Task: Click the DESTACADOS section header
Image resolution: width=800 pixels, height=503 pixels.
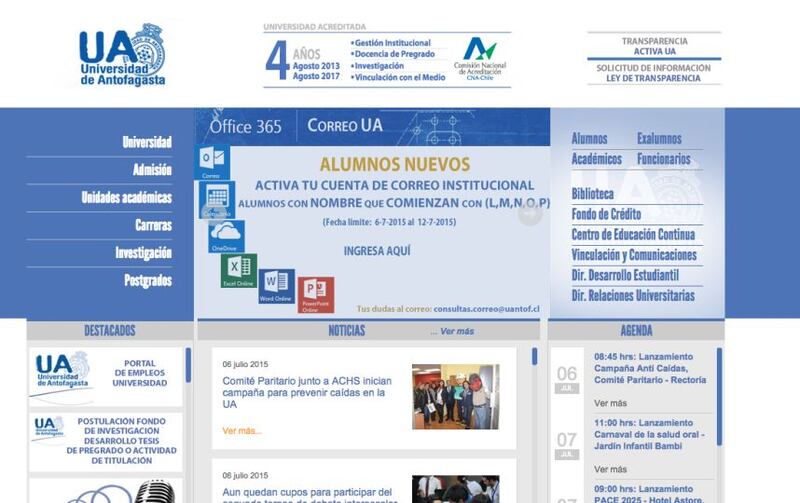Action: (x=110, y=331)
